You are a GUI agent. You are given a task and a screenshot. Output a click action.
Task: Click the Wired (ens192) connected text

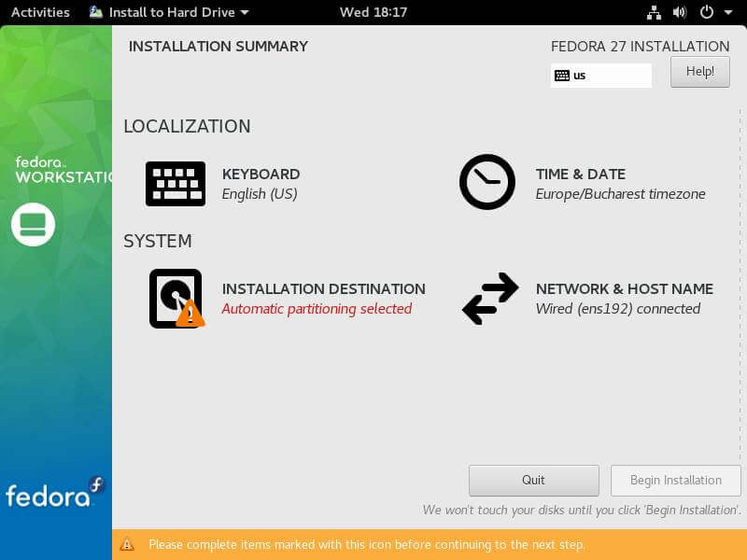tap(618, 309)
